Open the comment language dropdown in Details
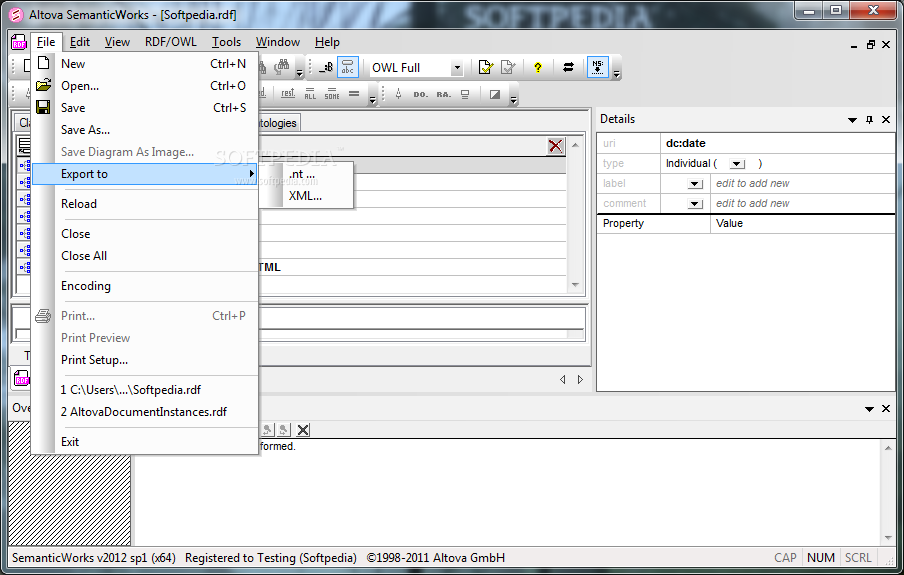Viewport: 904px width, 575px height. click(695, 204)
